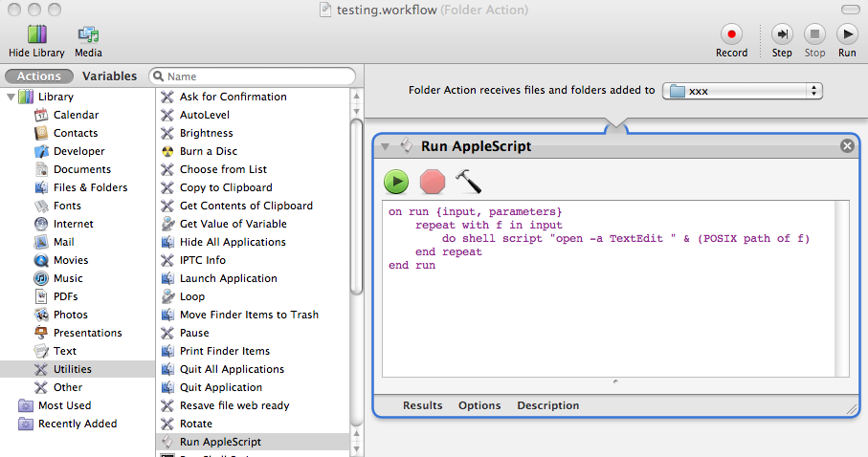
Task: Run the AppleScript with green play button
Action: point(396,182)
